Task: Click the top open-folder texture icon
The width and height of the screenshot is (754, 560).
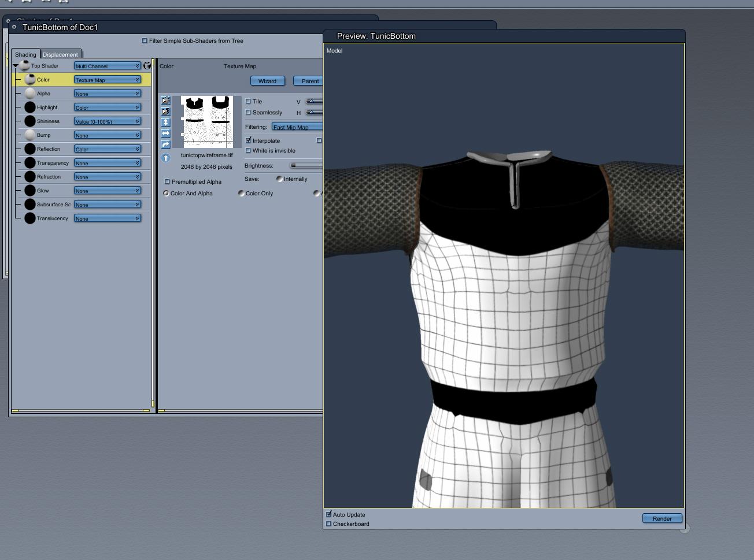Action: [x=166, y=101]
